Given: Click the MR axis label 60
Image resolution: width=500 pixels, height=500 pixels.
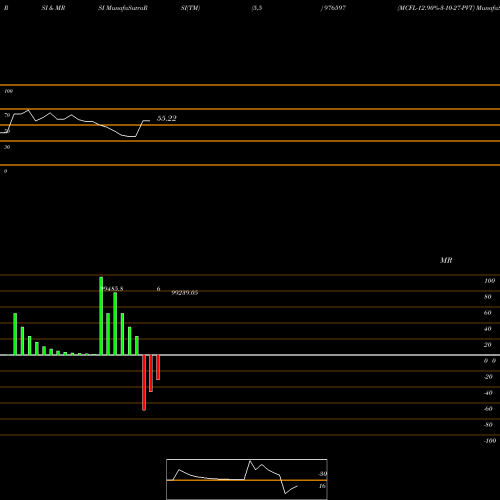Looking at the screenshot, I should pos(488,313).
